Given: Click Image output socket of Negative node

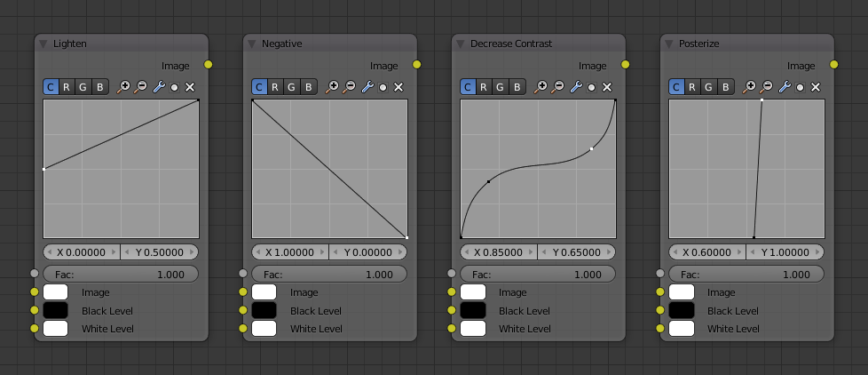Looking at the screenshot, I should [417, 65].
